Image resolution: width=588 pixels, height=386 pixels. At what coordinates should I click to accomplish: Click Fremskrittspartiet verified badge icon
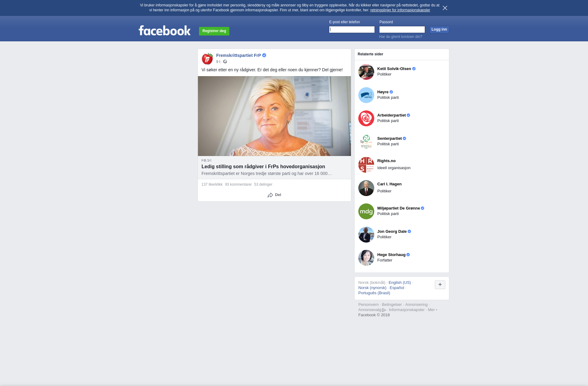tap(264, 55)
